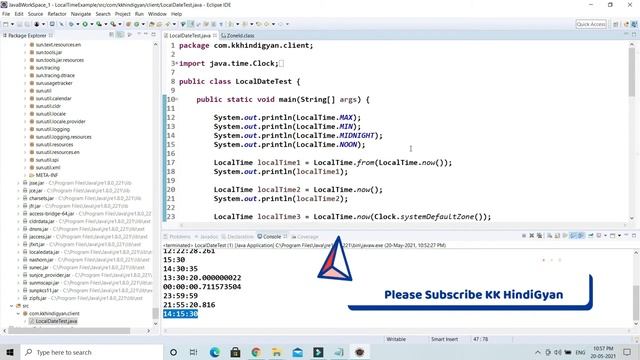Click the Windows search box on taskbar

pyautogui.click(x=91, y=352)
